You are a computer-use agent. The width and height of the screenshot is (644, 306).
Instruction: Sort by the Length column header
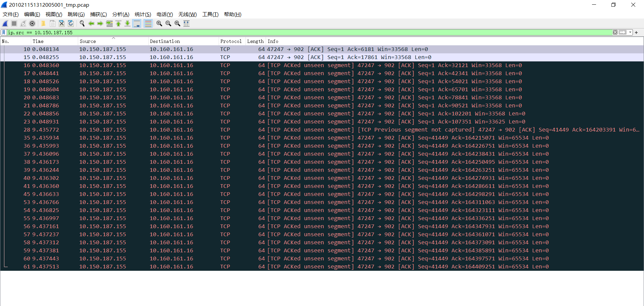pos(256,41)
